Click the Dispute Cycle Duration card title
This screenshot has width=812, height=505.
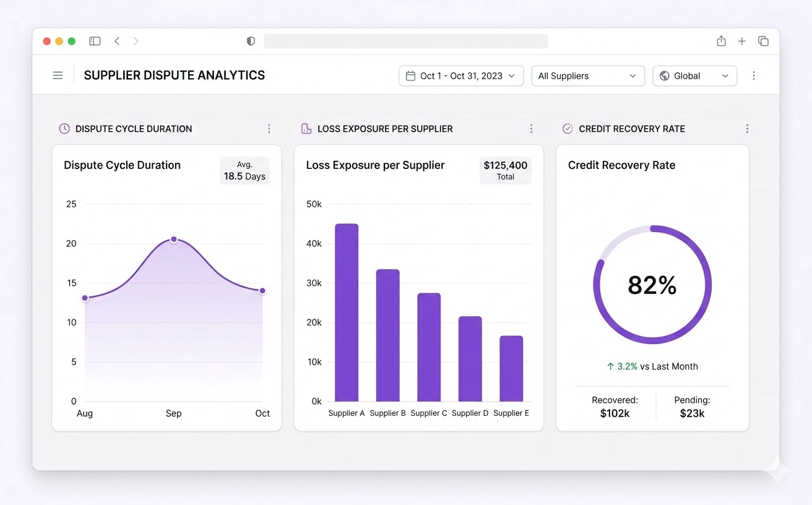123,165
